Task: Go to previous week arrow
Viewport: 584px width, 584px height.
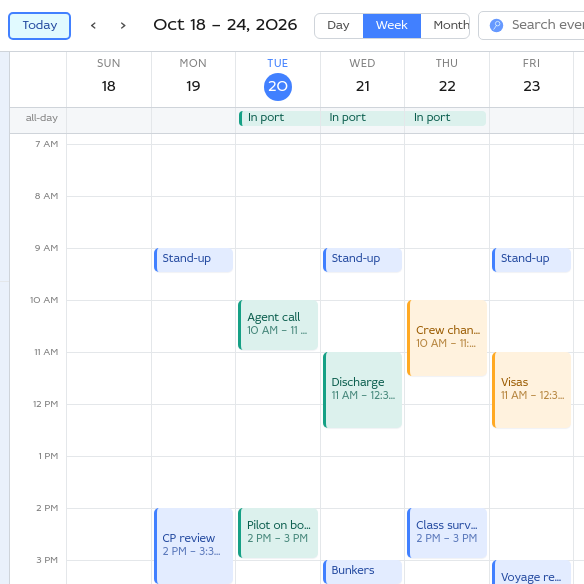Action: (93, 26)
